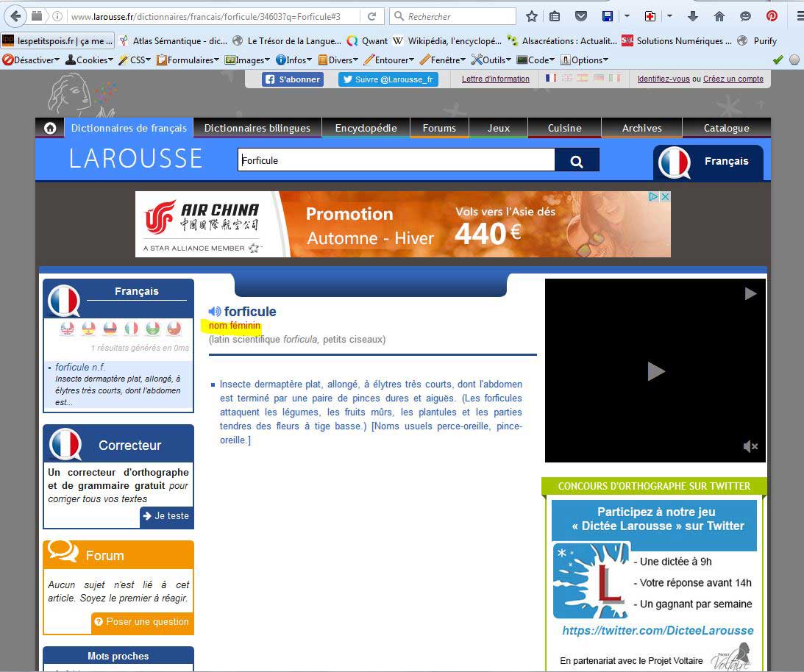Open the Images dropdown menu
The width and height of the screenshot is (804, 672).
[247, 60]
